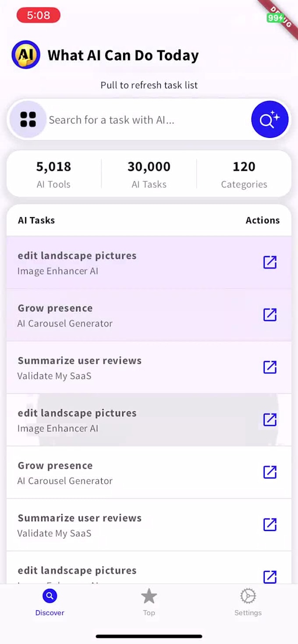
Task: Select the 'edit landscape pictures' task entry
Action: click(x=77, y=262)
